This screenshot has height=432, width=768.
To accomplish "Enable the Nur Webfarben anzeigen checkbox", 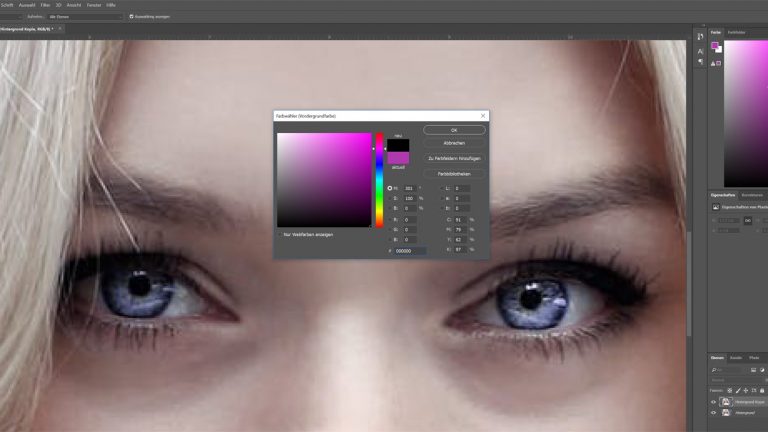I will 280,234.
